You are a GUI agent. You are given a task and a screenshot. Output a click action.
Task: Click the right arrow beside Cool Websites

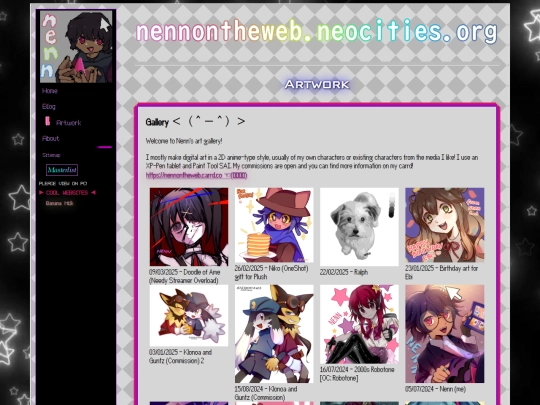93,193
